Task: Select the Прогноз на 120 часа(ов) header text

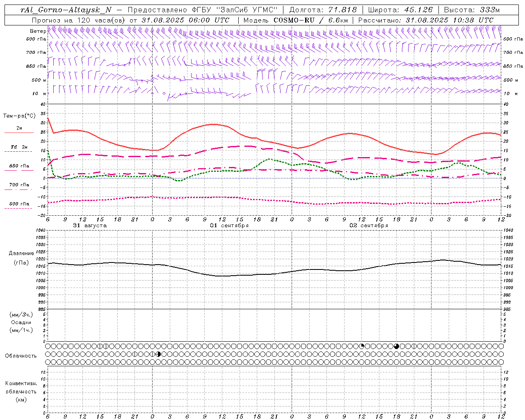Action: pyautogui.click(x=79, y=20)
